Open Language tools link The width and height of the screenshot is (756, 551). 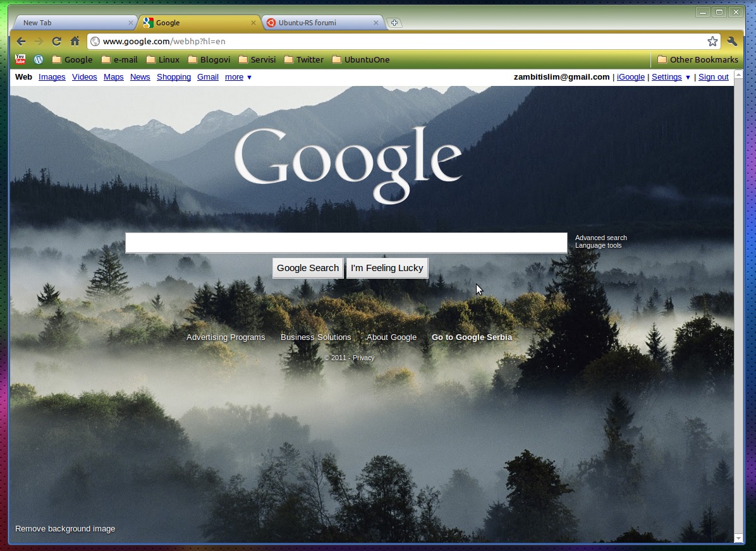click(599, 245)
